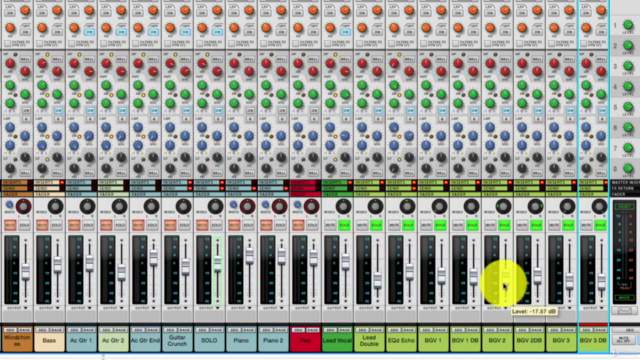Solo the Bass channel
640x360 pixels.
pyautogui.click(x=56, y=225)
